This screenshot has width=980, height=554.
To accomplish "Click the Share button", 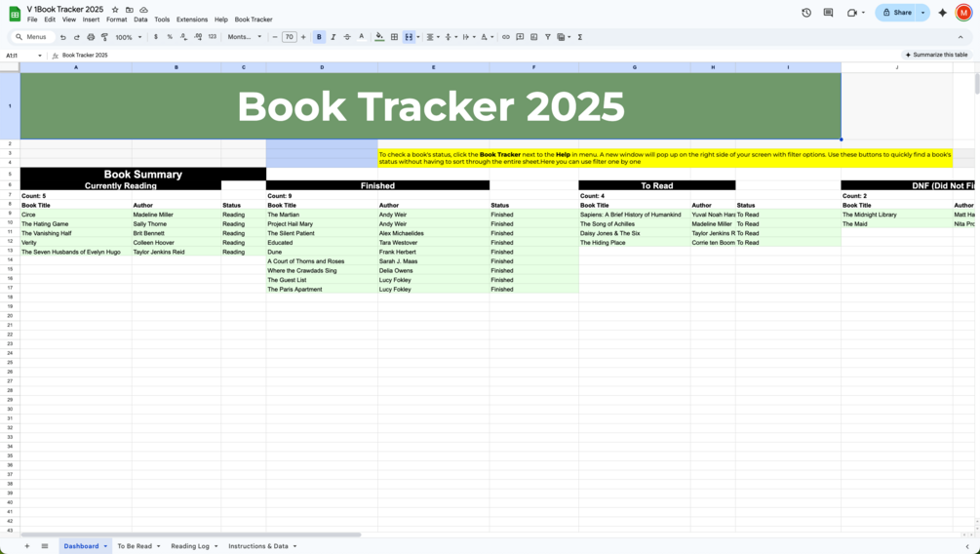I will pyautogui.click(x=896, y=13).
